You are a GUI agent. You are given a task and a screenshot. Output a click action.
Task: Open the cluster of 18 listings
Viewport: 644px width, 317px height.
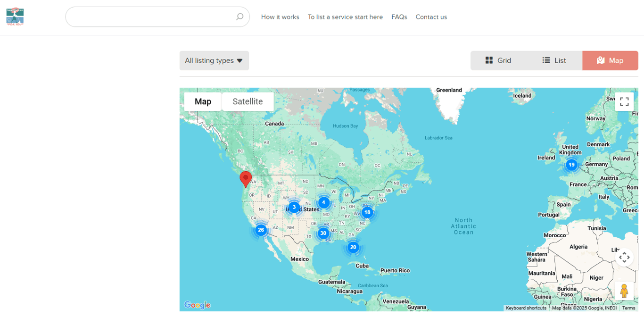[x=367, y=212]
